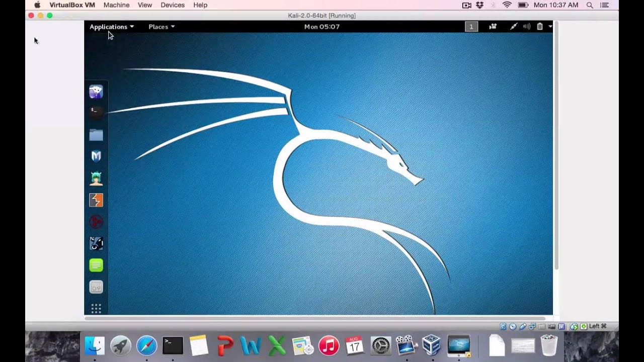Screen dimensions: 644x362
Task: Click the virtualization features V status icon
Action: pos(561,326)
